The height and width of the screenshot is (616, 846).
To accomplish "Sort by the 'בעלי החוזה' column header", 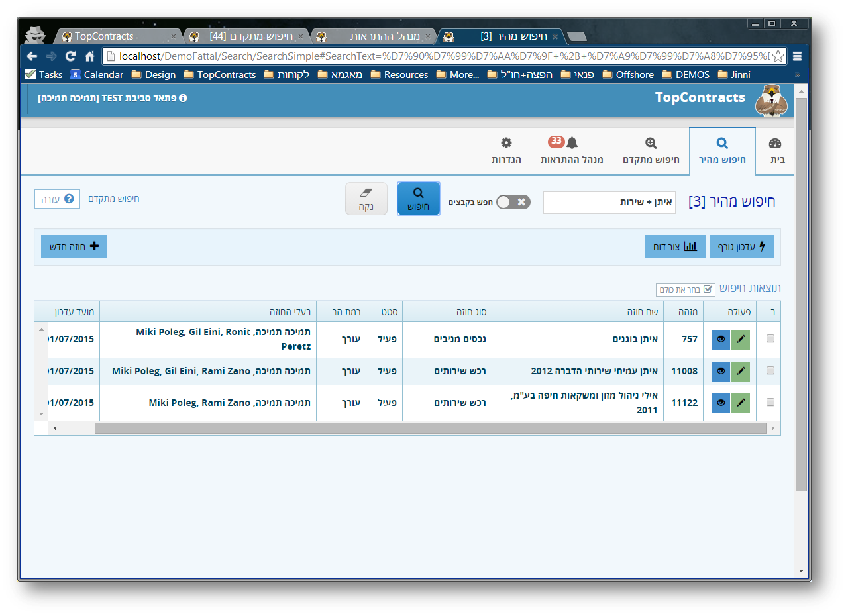I will tap(208, 311).
